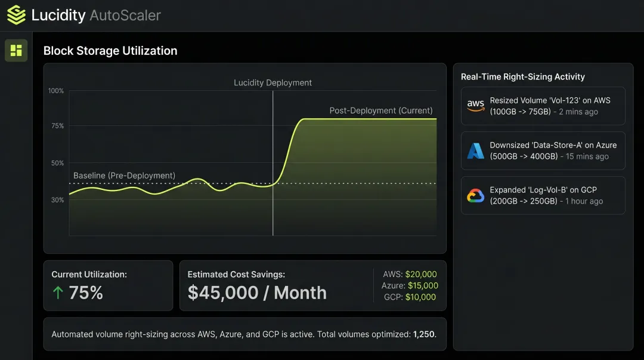Click the large 75% utilization value
The image size is (644, 360).
pos(86,293)
